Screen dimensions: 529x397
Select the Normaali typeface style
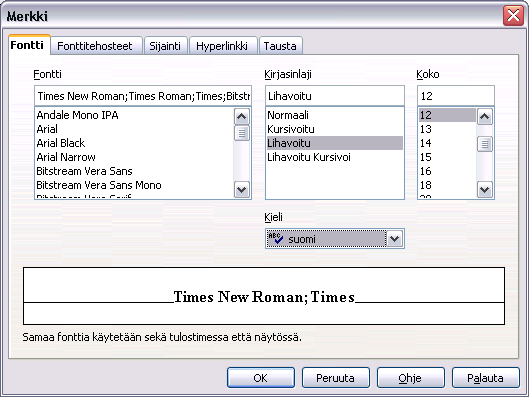335,115
